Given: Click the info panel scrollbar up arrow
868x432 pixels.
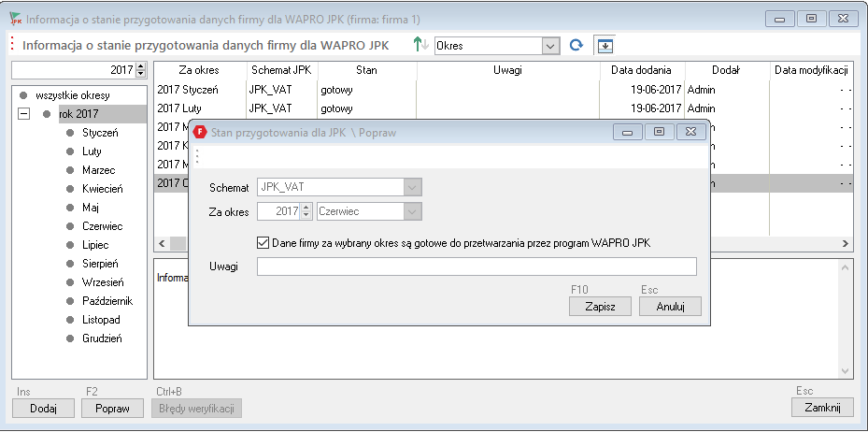Looking at the screenshot, I should pyautogui.click(x=845, y=267).
